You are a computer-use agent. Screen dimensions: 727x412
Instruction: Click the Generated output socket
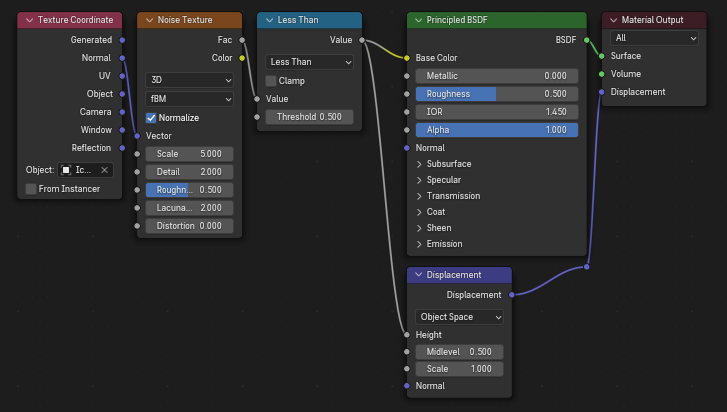[122, 40]
